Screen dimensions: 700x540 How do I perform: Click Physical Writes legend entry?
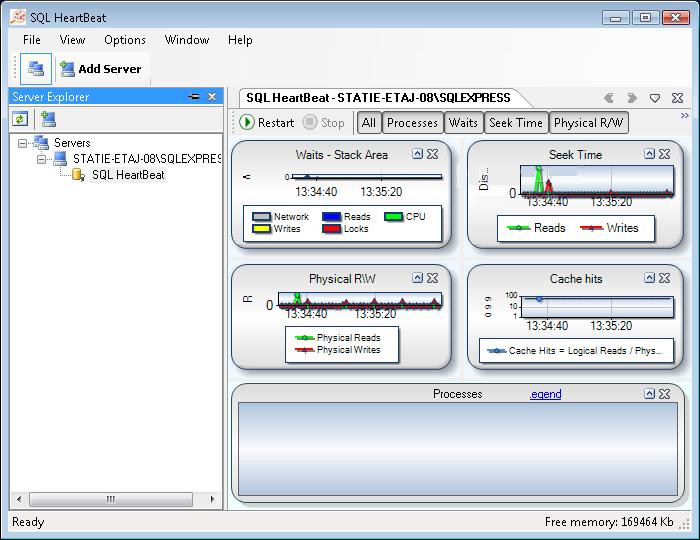[x=338, y=350]
